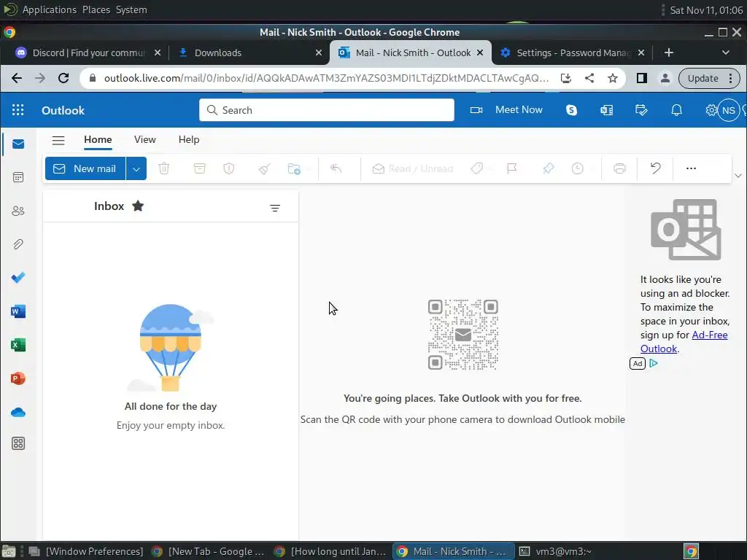Click the Ad-Free Outlook link
Viewport: 747px width, 560px height.
click(x=684, y=341)
